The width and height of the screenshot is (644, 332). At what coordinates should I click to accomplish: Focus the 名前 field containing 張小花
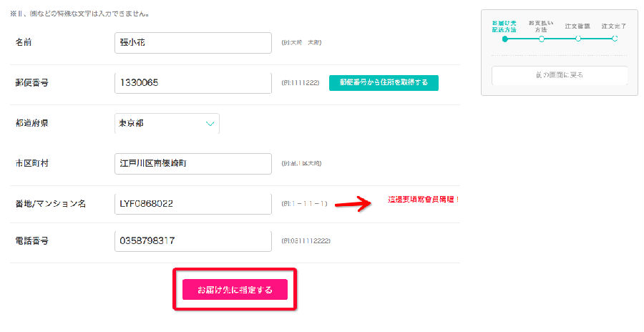pyautogui.click(x=193, y=43)
